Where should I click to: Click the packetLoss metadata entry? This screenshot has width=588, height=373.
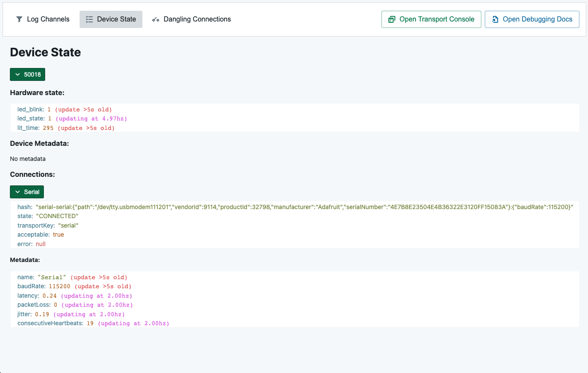pos(75,305)
